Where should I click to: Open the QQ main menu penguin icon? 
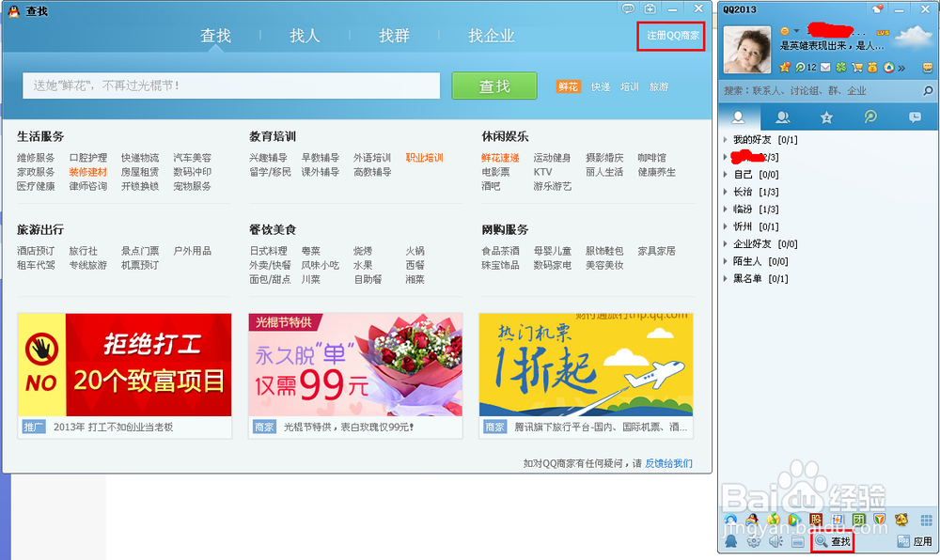730,541
